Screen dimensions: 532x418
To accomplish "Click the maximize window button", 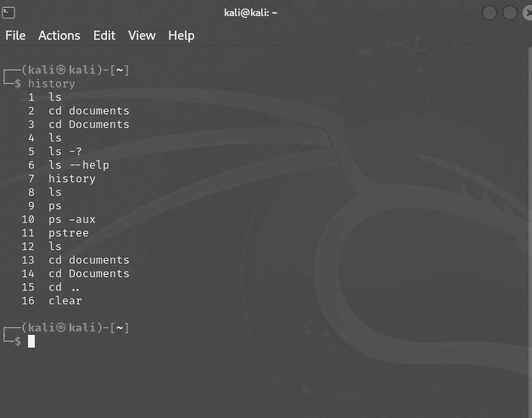I will [x=510, y=13].
